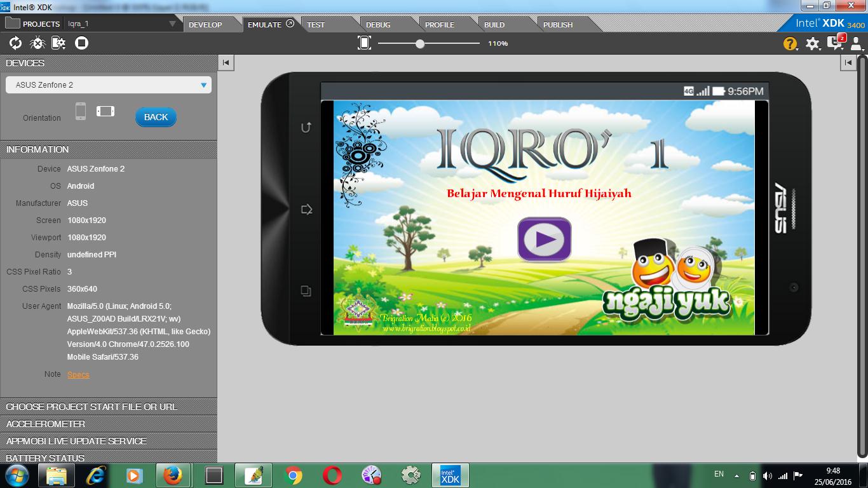This screenshot has height=488, width=868.
Task: Switch device to portrait orientation
Action: coord(81,110)
